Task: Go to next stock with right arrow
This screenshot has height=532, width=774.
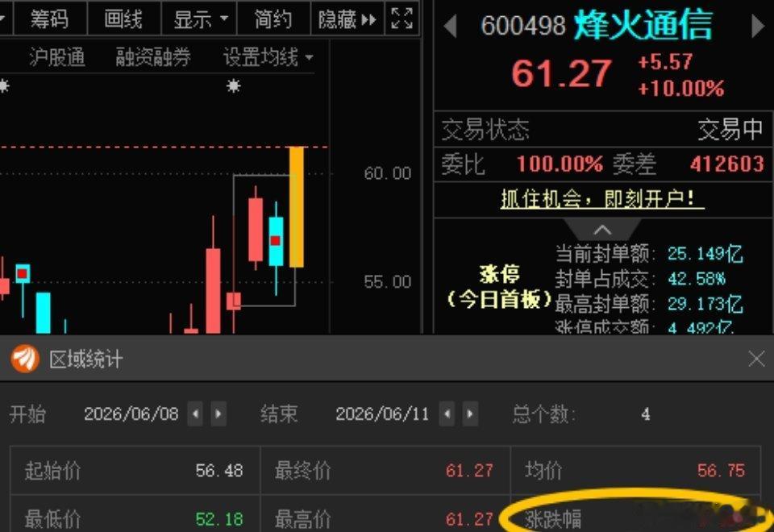Action: [x=758, y=26]
